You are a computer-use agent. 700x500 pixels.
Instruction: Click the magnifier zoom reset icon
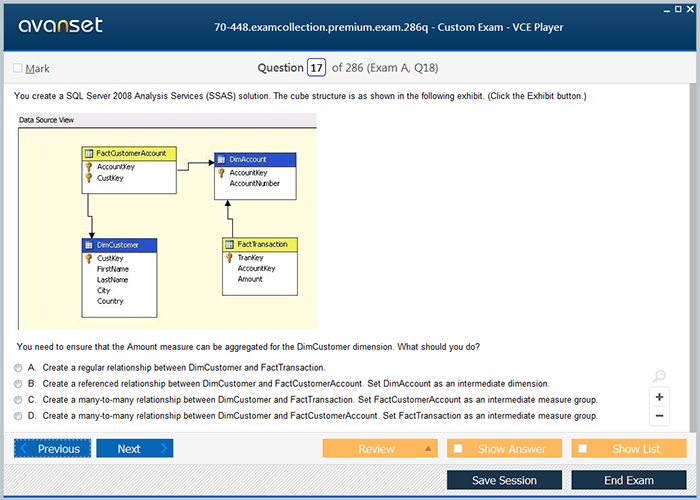659,376
